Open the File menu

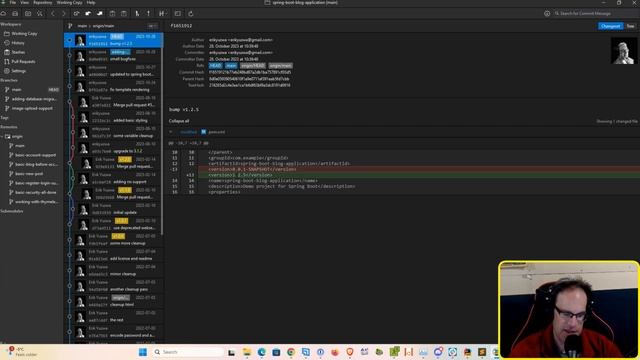(13, 2)
